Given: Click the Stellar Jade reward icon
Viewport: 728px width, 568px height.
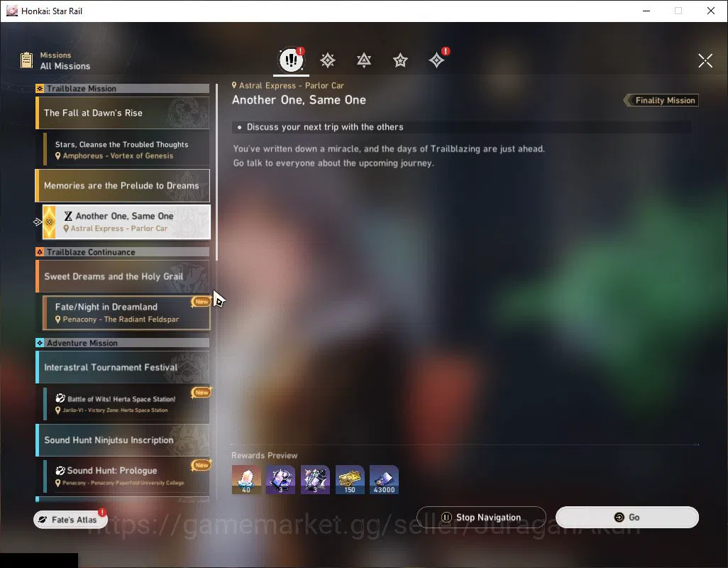Looking at the screenshot, I should (x=246, y=480).
